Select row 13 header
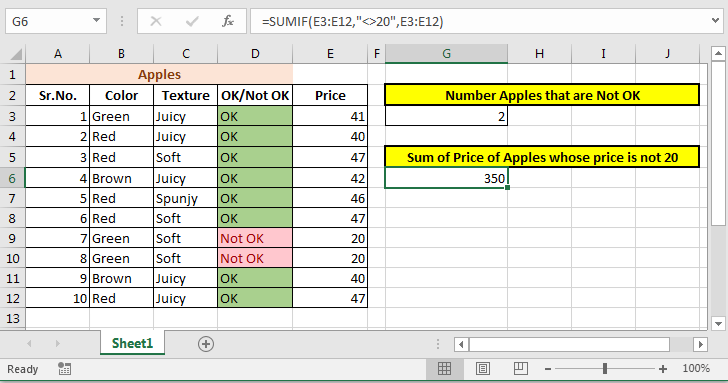This screenshot has height=383, width=728. tap(13, 318)
